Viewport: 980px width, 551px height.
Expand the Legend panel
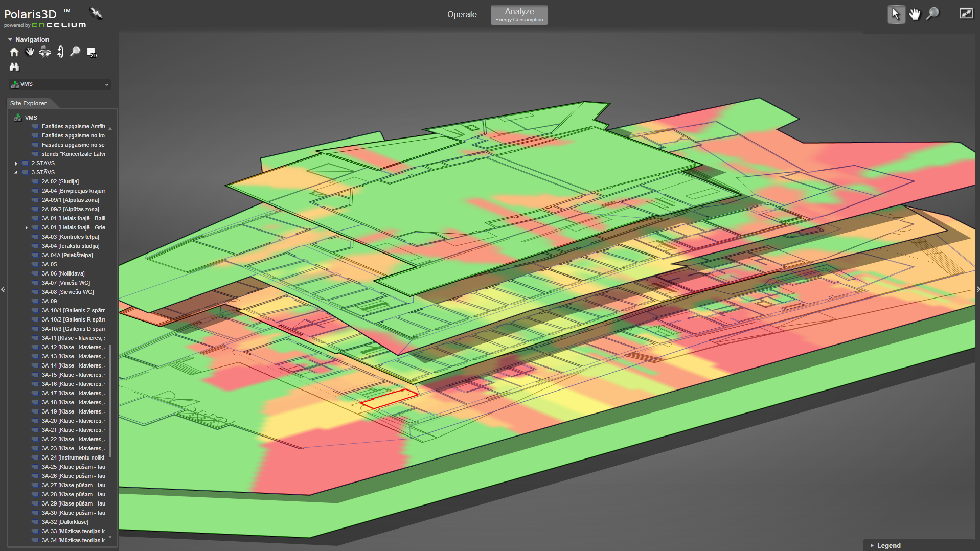coord(872,545)
